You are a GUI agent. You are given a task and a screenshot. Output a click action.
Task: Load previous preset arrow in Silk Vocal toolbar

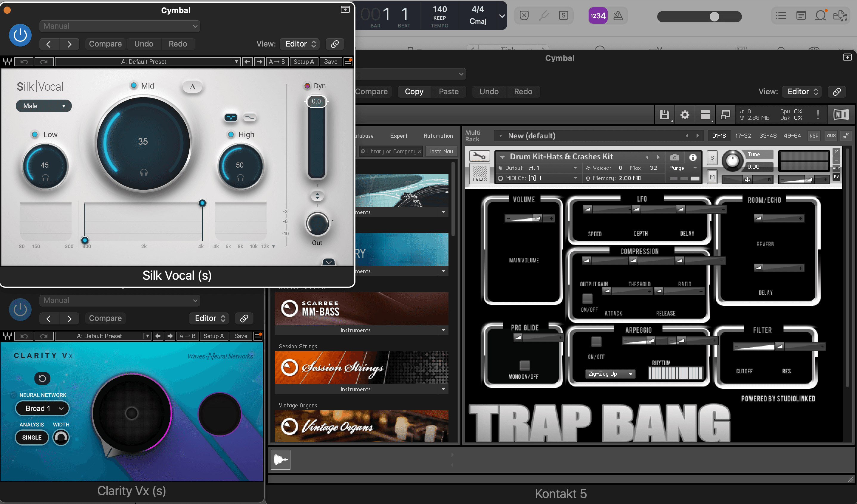247,61
